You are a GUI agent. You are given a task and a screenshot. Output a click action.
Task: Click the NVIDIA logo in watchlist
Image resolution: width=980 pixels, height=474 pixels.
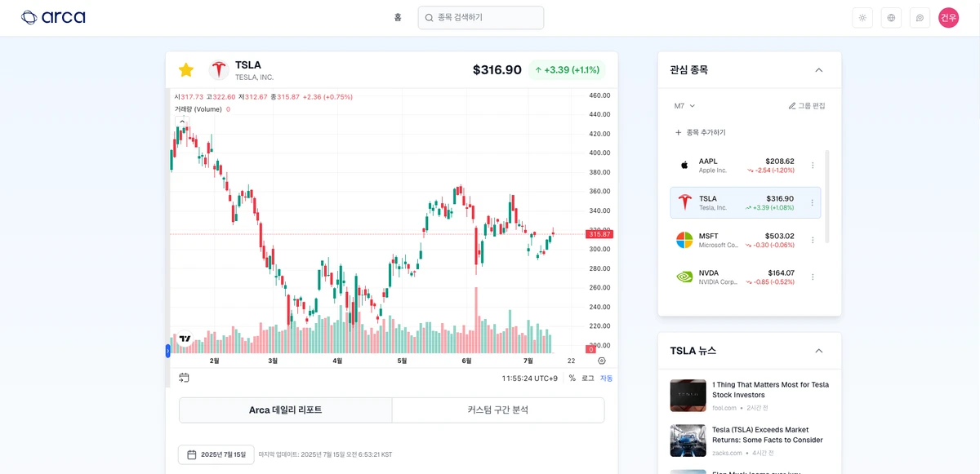pos(684,277)
